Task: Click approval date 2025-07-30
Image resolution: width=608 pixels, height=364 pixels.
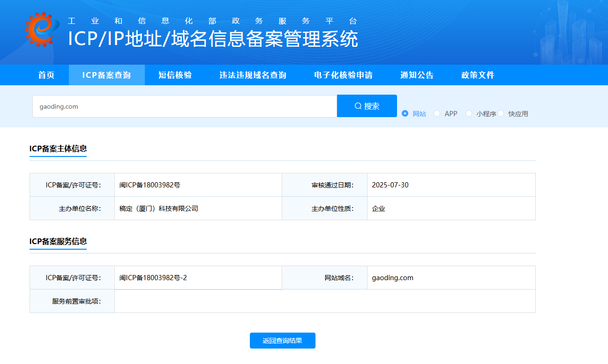Action: (390, 185)
